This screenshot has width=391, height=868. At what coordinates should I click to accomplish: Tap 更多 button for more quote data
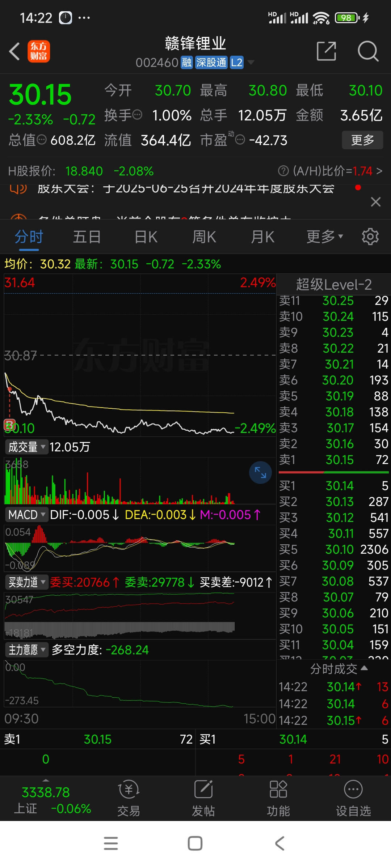(x=362, y=140)
